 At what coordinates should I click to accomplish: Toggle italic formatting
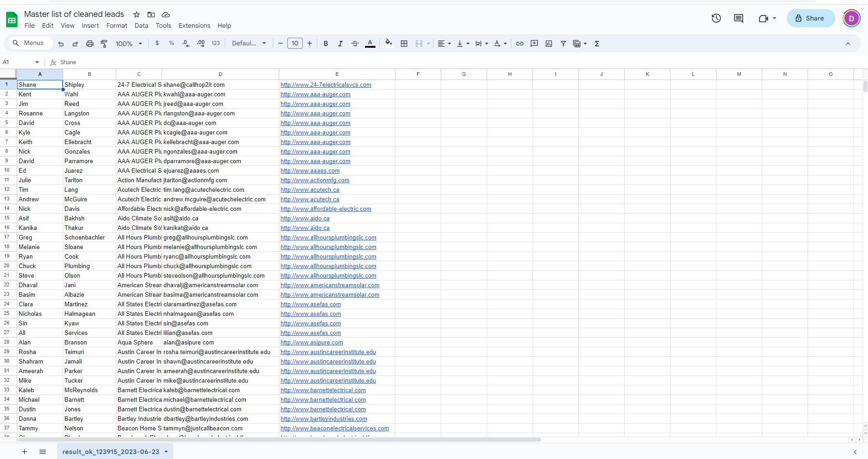pyautogui.click(x=340, y=44)
